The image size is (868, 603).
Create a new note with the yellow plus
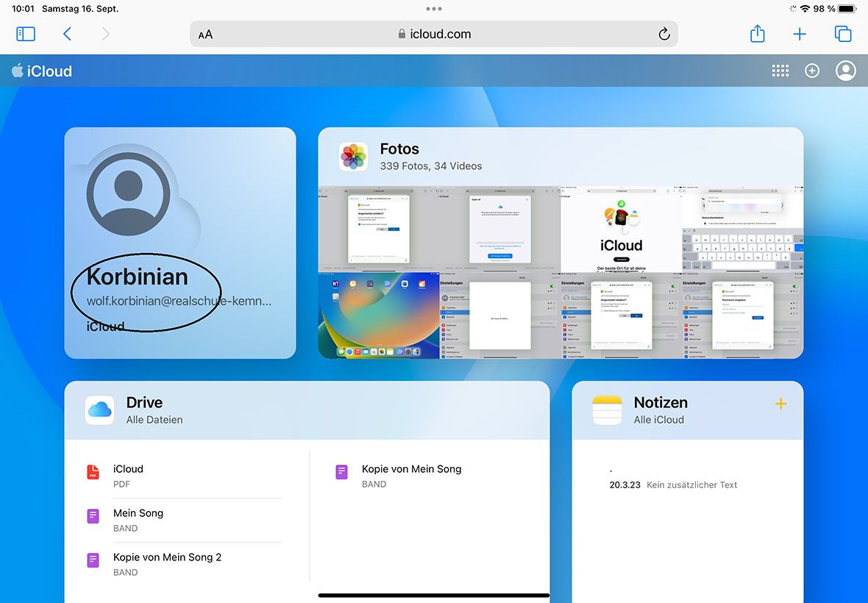[780, 404]
